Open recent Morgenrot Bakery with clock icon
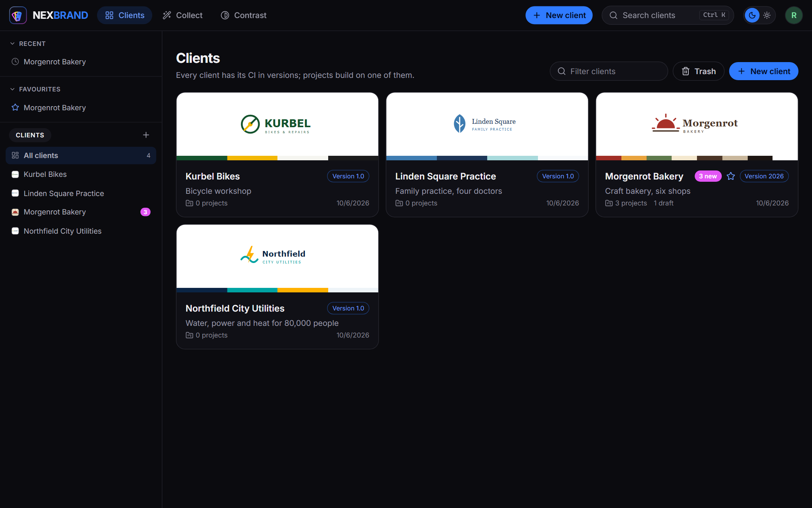This screenshot has width=812, height=508. [x=81, y=62]
